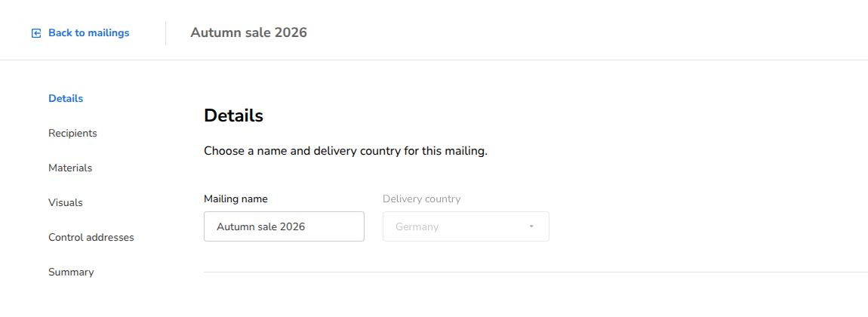Click the large Details page heading
This screenshot has width=868, height=317.
(234, 115)
